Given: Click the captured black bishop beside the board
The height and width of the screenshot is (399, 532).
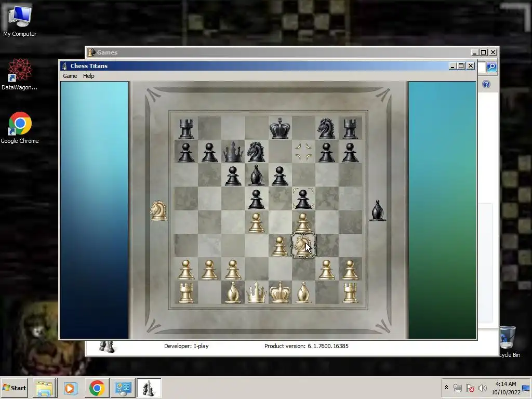Looking at the screenshot, I should pyautogui.click(x=378, y=211).
